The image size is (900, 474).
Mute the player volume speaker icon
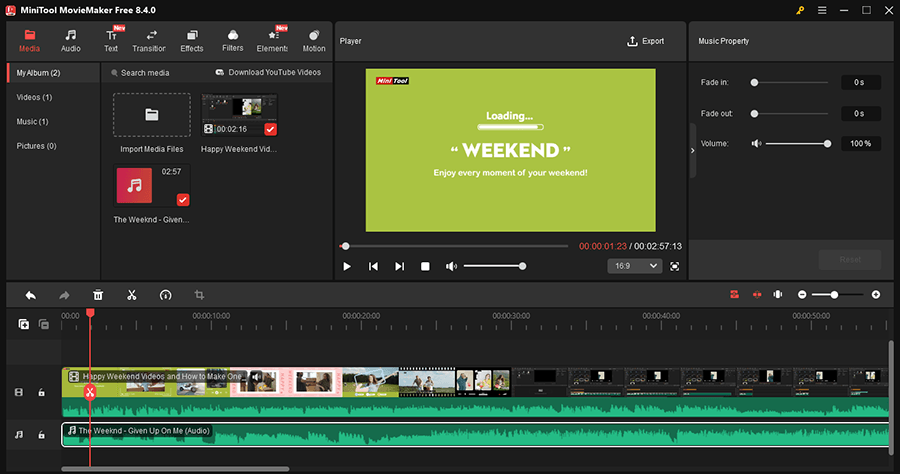(x=451, y=266)
